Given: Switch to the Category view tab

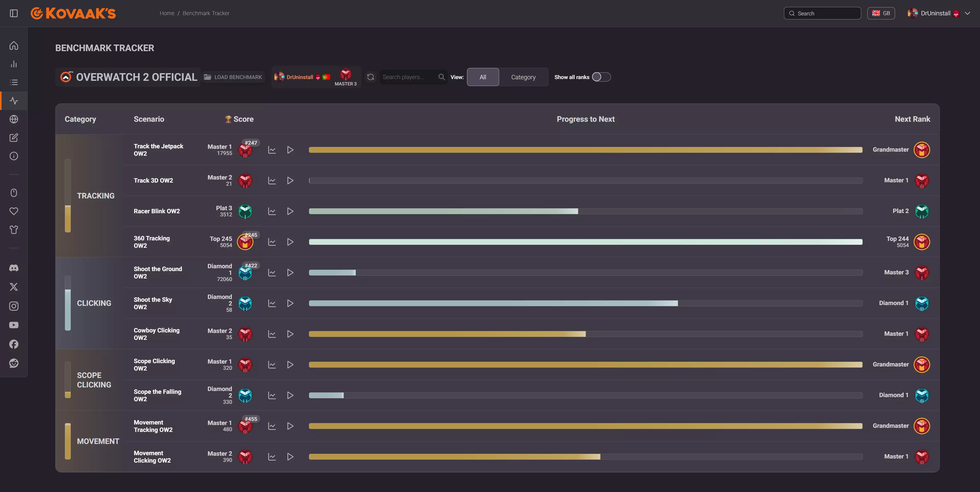Looking at the screenshot, I should [523, 77].
